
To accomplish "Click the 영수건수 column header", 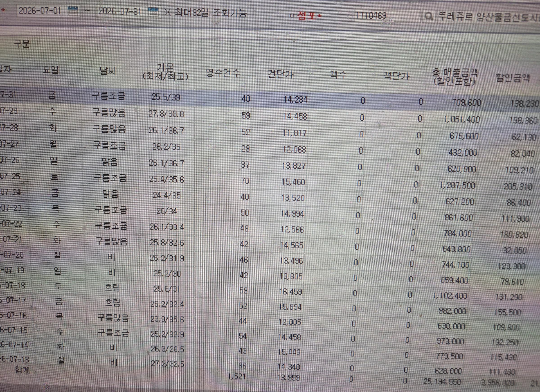I will point(223,73).
